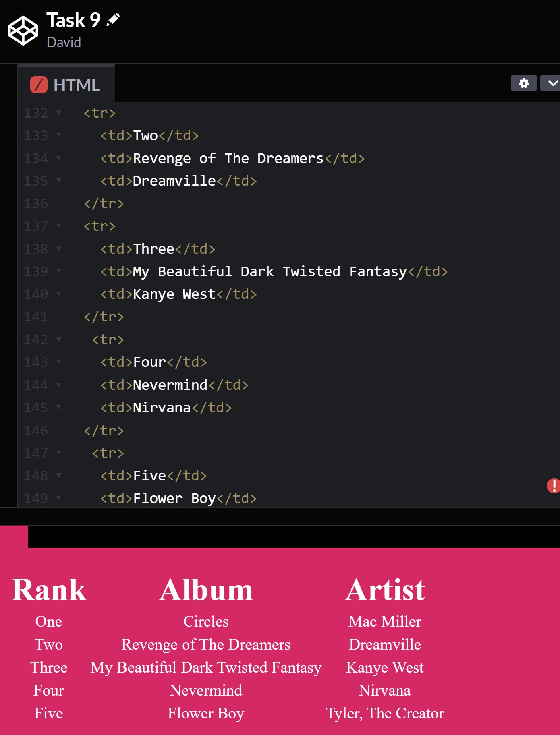Click the red HTML slash icon

coord(39,85)
